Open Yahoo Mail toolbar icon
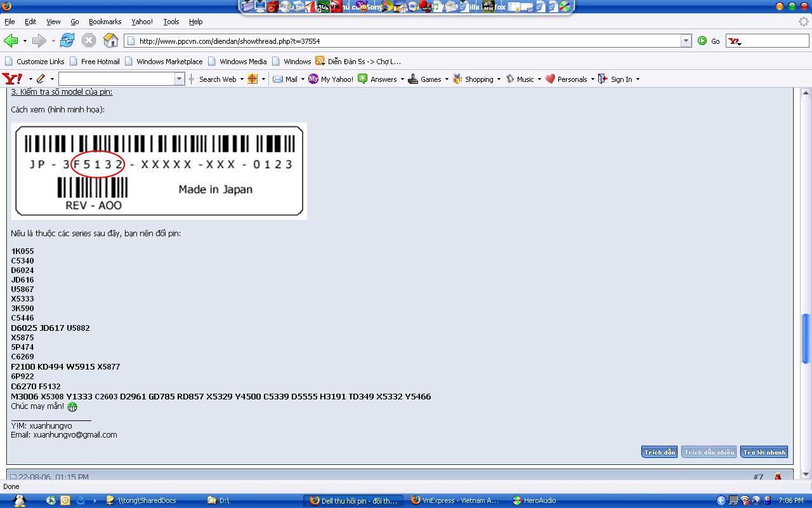This screenshot has width=812, height=508. click(285, 79)
